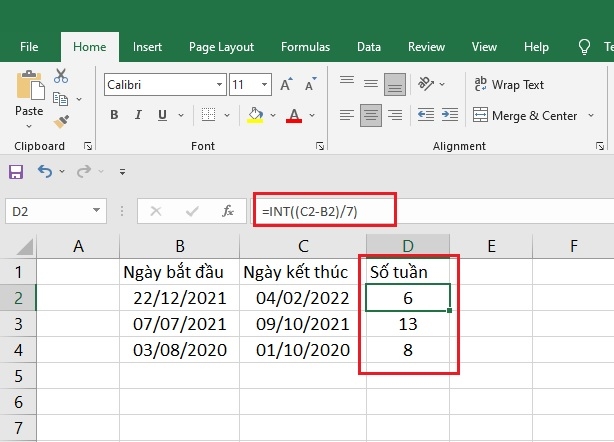Open the Calibri font name dropdown

click(219, 85)
